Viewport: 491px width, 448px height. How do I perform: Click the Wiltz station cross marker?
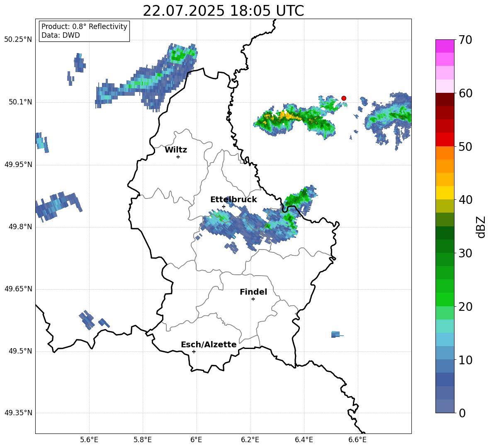178,157
